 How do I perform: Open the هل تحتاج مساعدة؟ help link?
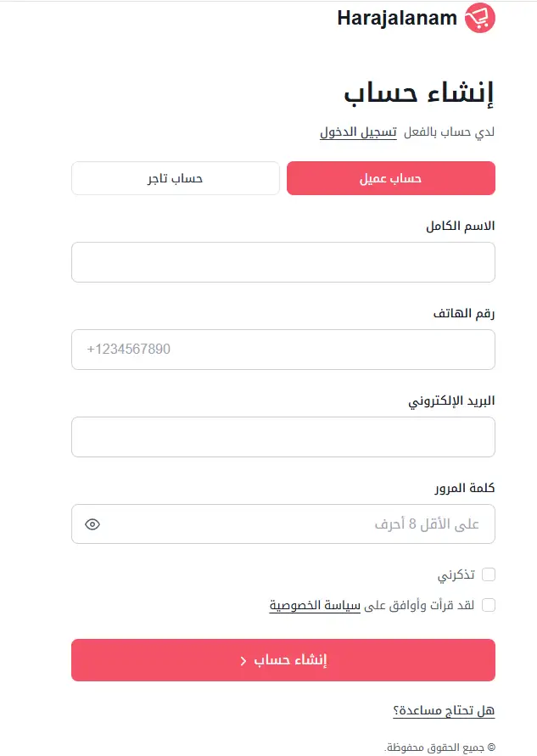444,711
